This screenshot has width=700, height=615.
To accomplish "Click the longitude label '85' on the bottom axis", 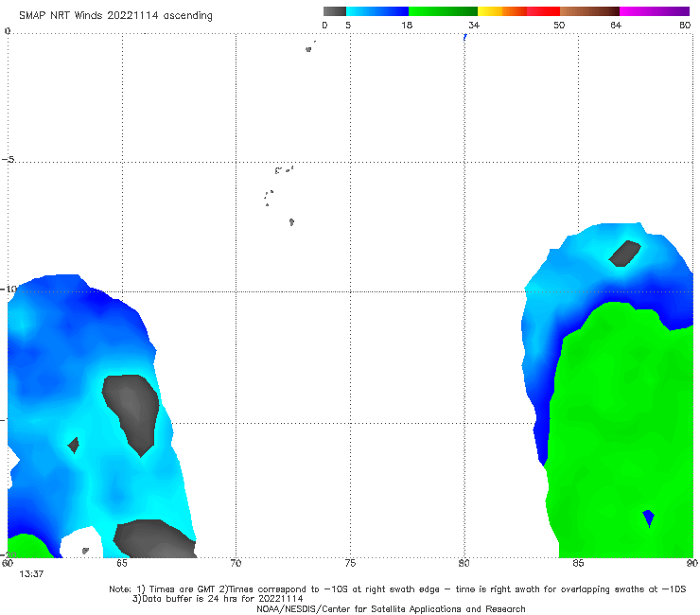I will [x=578, y=563].
